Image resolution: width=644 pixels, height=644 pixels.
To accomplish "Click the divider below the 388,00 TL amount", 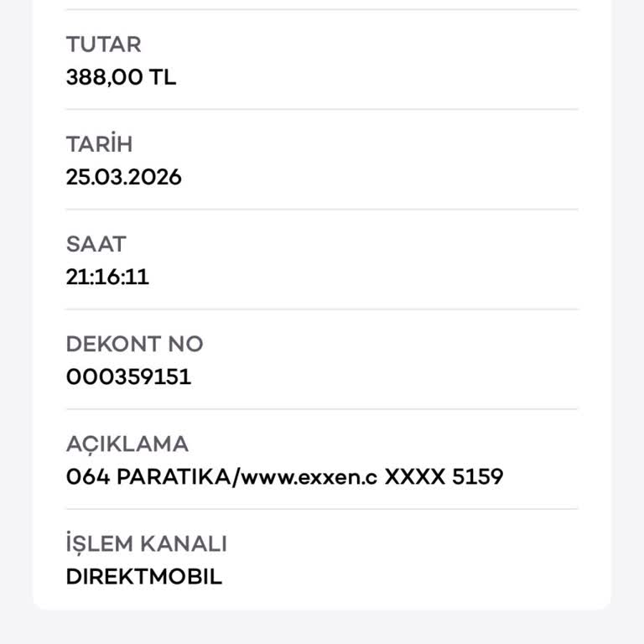I will pos(322,109).
